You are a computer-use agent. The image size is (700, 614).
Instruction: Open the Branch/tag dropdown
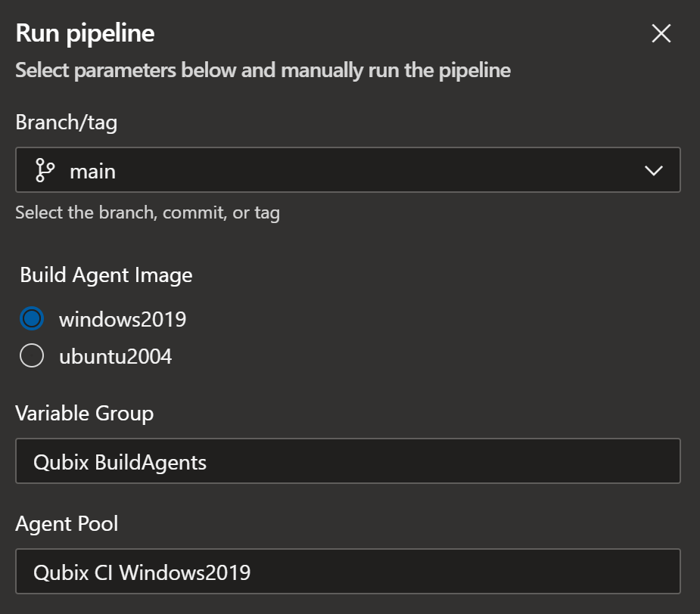coord(347,170)
